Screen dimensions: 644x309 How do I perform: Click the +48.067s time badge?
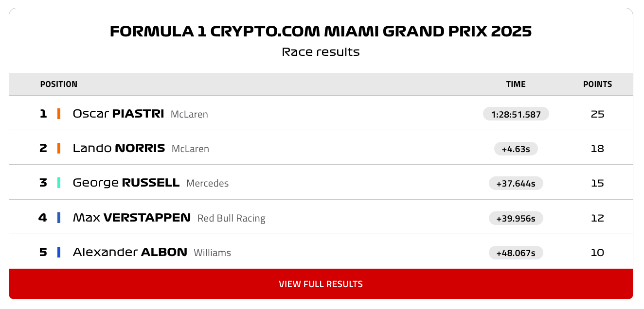(516, 253)
